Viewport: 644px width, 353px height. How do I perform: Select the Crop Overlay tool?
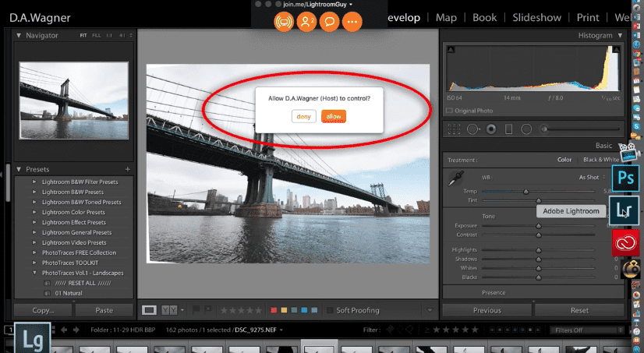455,129
